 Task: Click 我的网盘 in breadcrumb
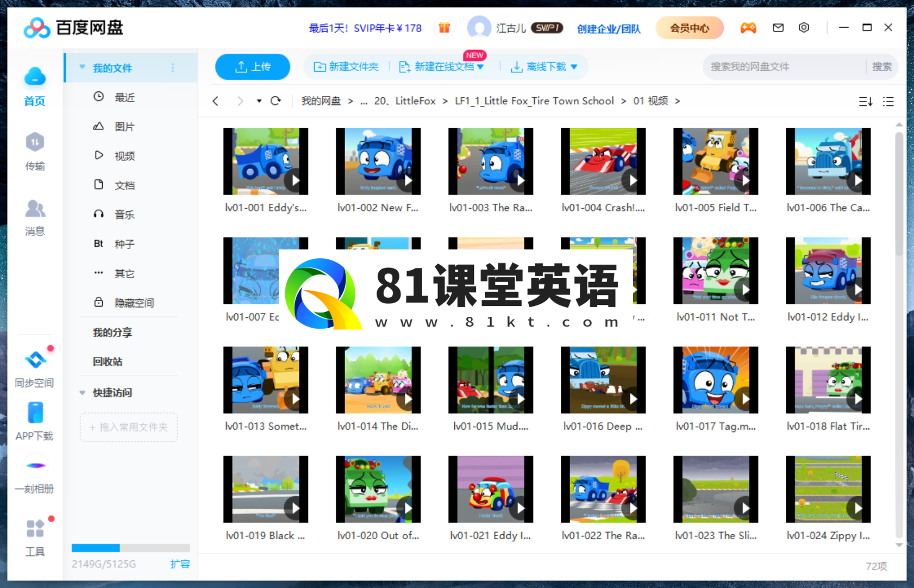tap(321, 101)
